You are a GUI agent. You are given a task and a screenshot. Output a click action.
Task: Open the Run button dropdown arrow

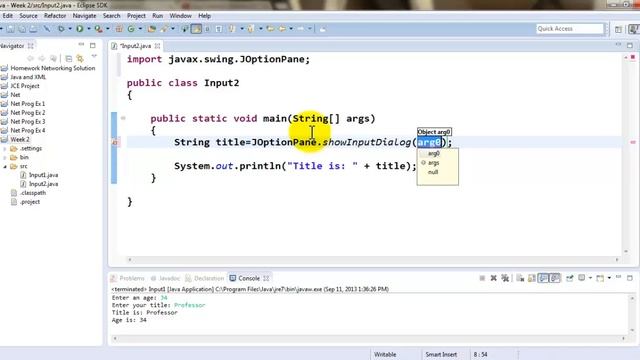tap(89, 29)
